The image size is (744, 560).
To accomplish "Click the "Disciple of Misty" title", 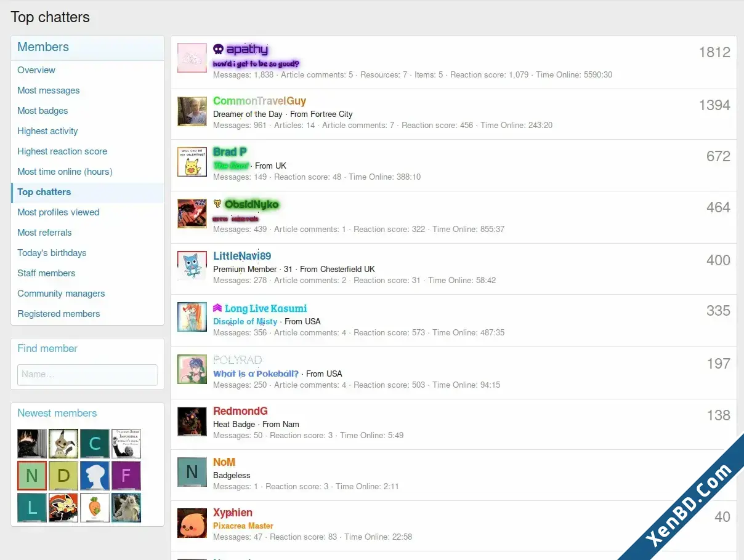I will [245, 321].
